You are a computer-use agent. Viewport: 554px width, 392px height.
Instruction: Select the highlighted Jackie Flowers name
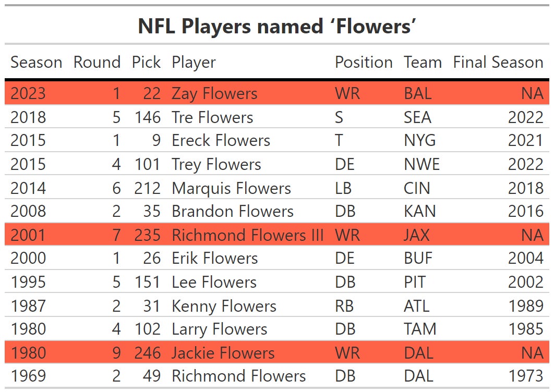point(223,353)
